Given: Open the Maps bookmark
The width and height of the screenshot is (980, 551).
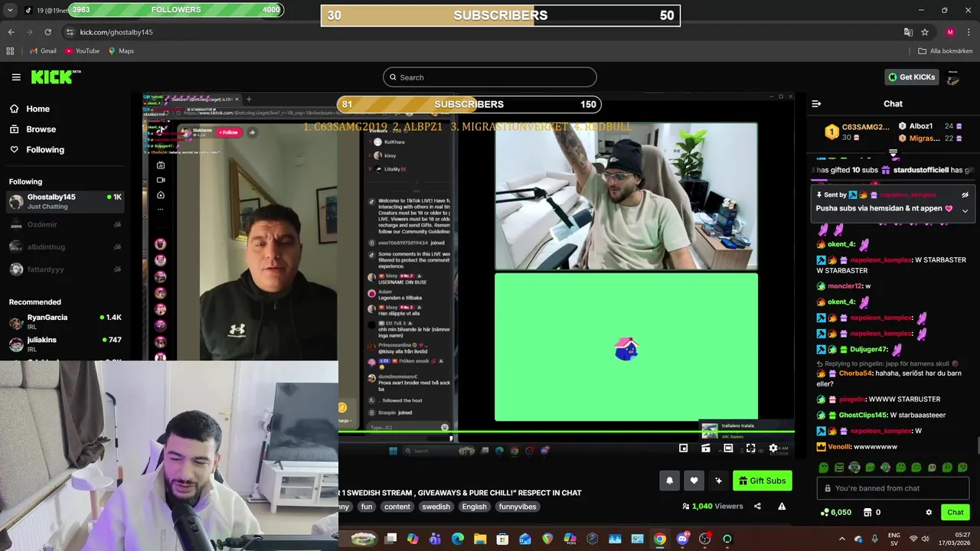Looking at the screenshot, I should [x=121, y=51].
